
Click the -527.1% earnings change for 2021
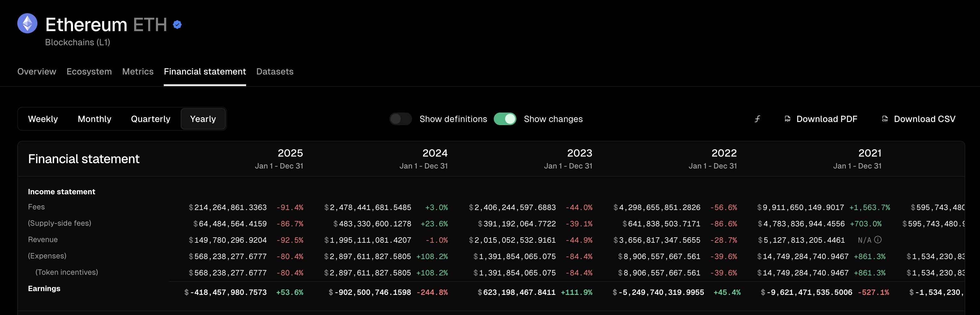point(873,292)
